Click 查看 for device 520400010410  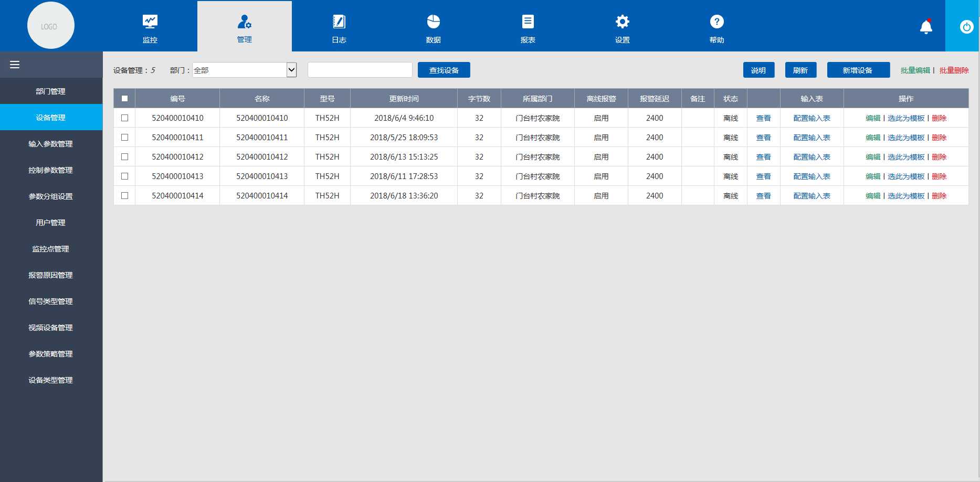[x=764, y=118]
